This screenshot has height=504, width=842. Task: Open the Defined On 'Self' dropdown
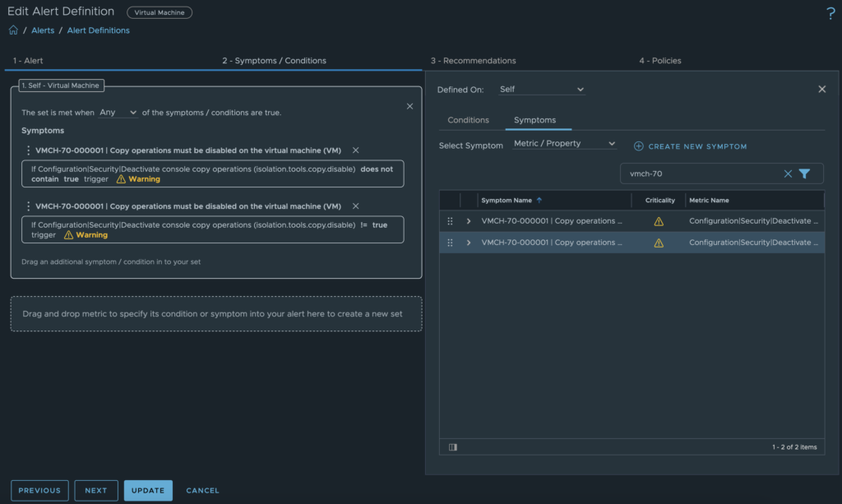541,90
